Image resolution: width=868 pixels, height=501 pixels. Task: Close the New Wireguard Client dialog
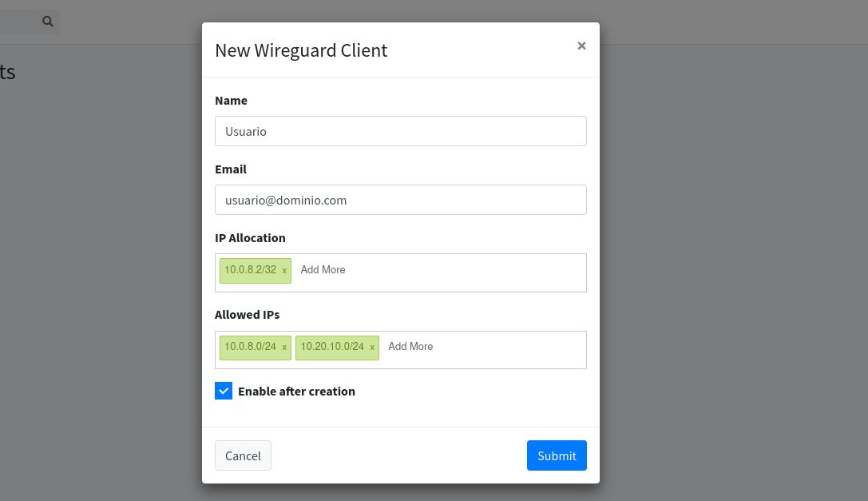[x=581, y=46]
